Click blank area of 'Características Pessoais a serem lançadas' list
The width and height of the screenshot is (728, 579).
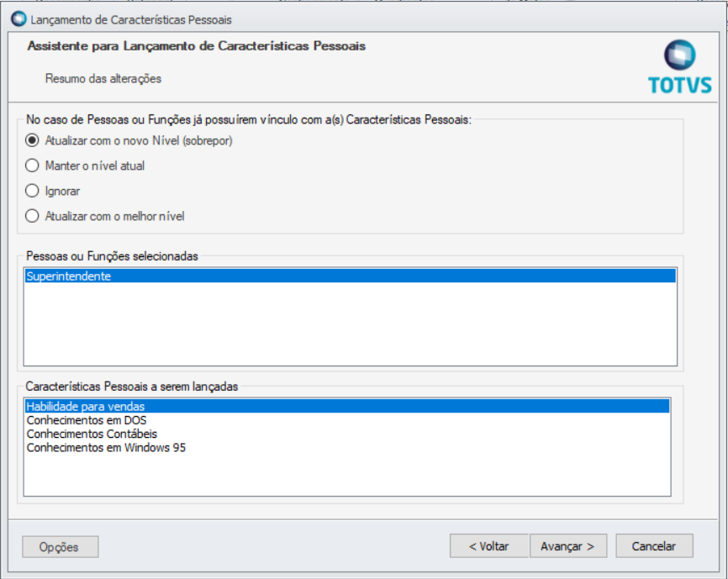(347, 476)
